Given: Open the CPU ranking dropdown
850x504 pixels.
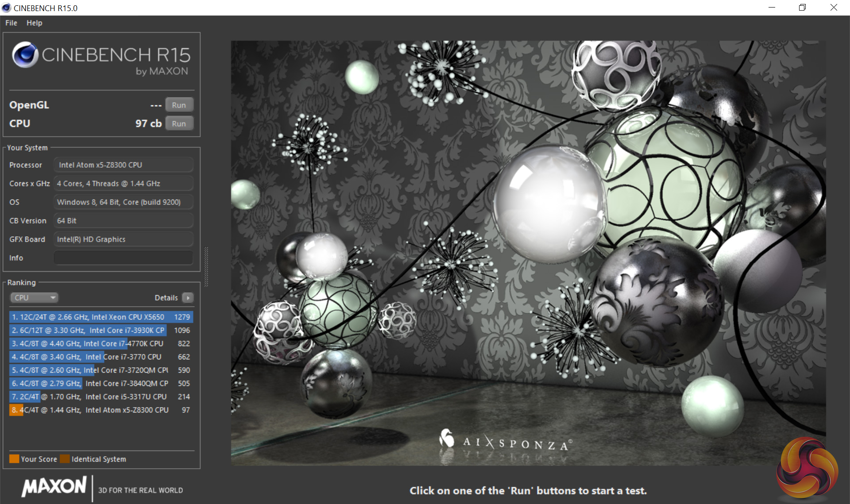Looking at the screenshot, I should [x=35, y=298].
